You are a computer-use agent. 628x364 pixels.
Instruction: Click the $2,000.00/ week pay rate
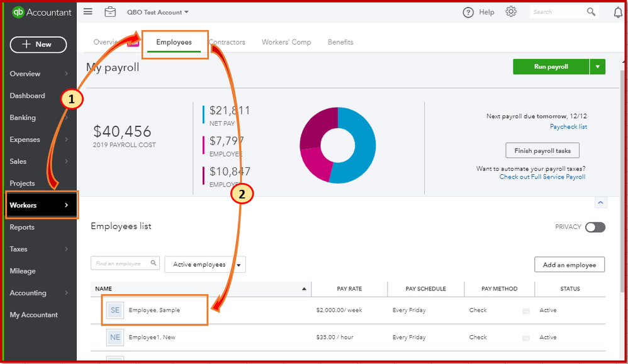[339, 310]
